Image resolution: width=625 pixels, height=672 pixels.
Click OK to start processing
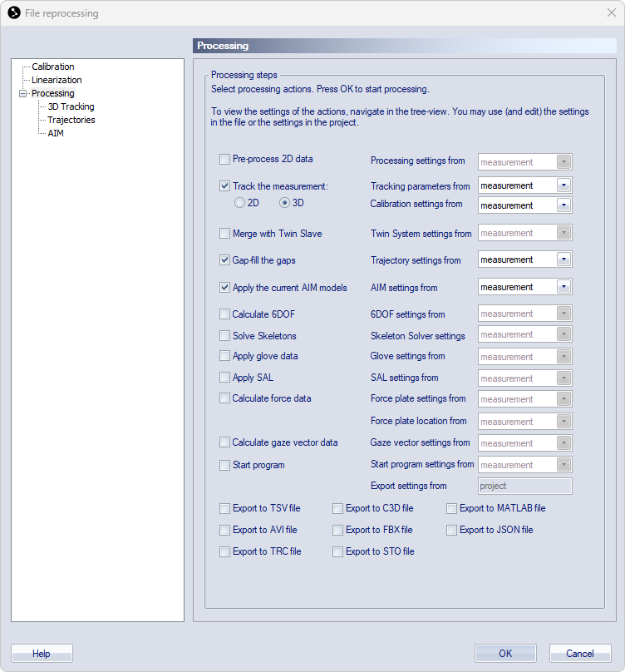[x=505, y=654]
